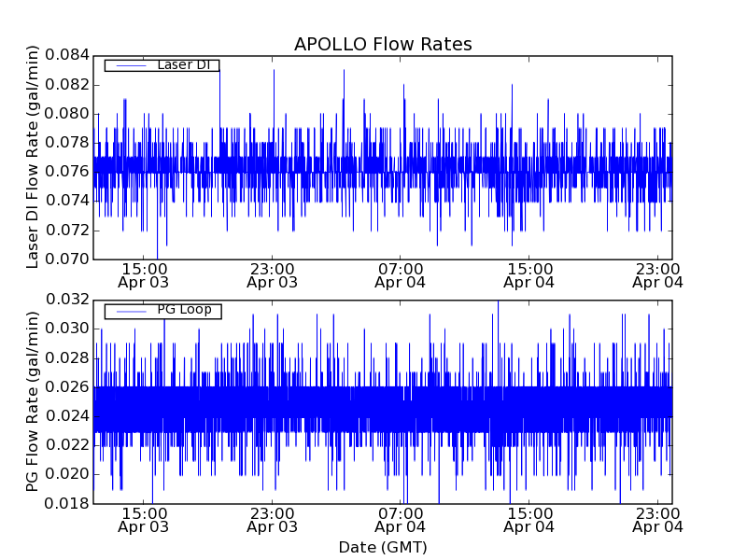This screenshot has height=560, width=747.
Task: Click "23:00 Apr 04" under the PG Loop plot
Action: pyautogui.click(x=657, y=521)
